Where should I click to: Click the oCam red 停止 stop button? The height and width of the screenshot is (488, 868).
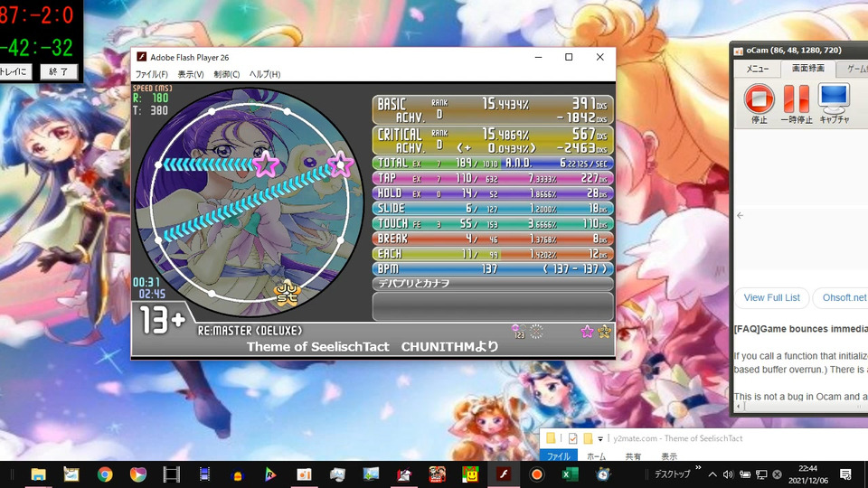tap(759, 103)
